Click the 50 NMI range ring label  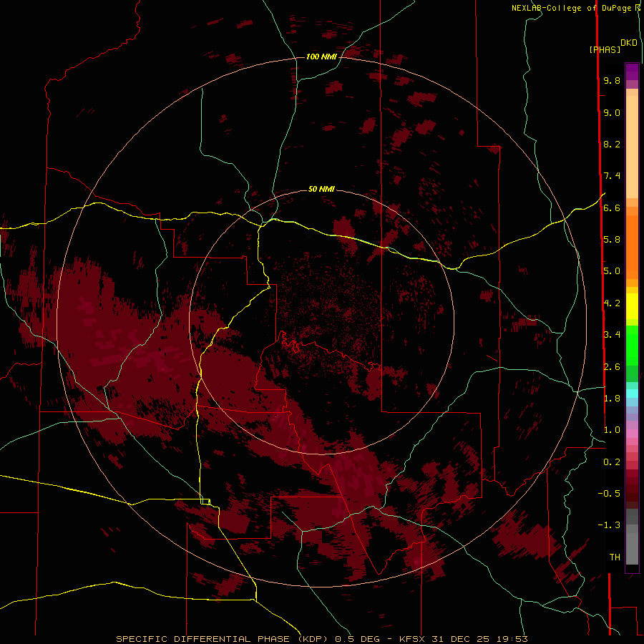click(x=321, y=189)
